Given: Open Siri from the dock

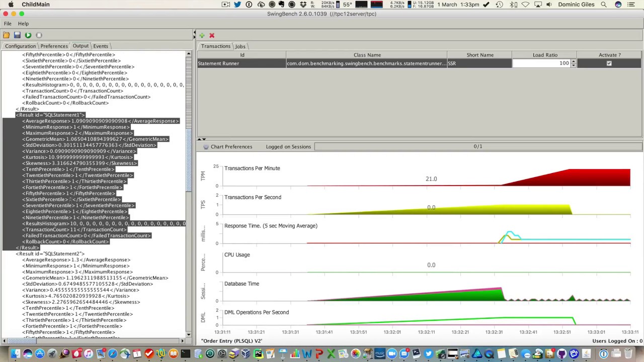Looking at the screenshot, I should tap(28, 353).
